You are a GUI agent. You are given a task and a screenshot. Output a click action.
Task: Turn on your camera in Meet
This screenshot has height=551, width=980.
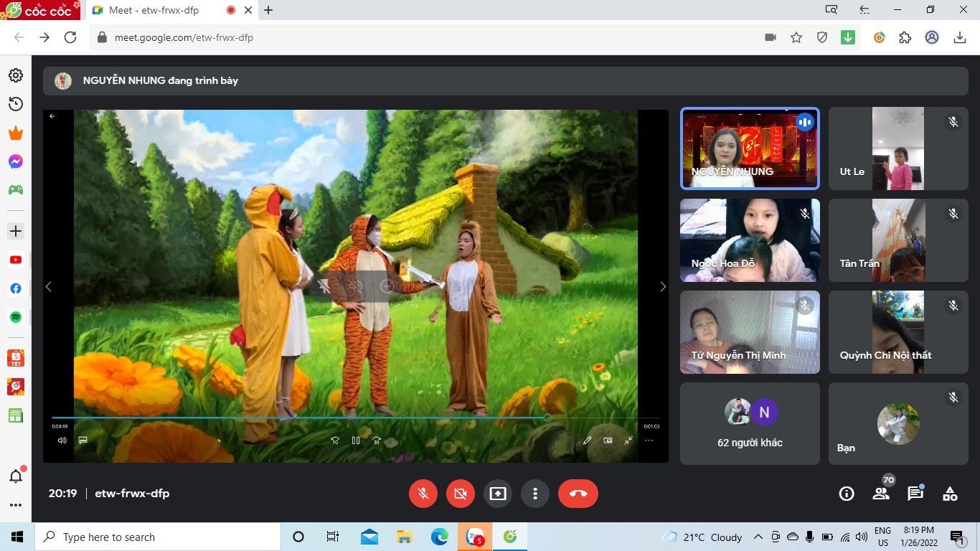click(461, 494)
